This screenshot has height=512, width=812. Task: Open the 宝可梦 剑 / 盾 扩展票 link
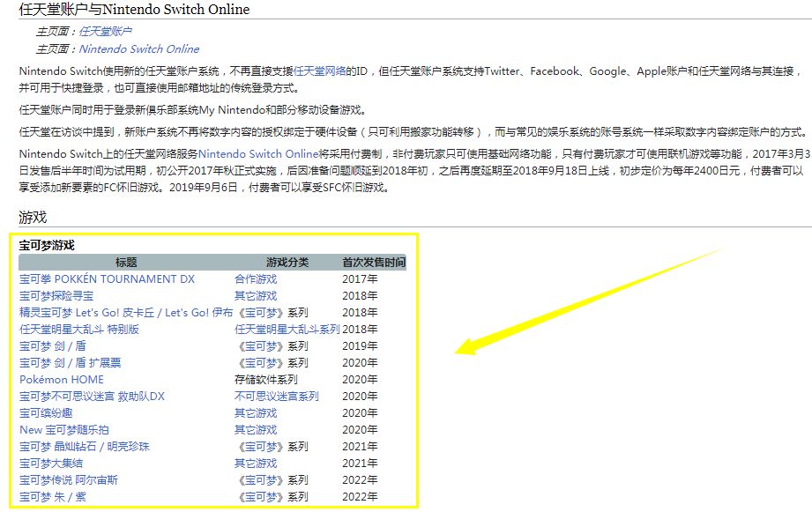pyautogui.click(x=71, y=363)
